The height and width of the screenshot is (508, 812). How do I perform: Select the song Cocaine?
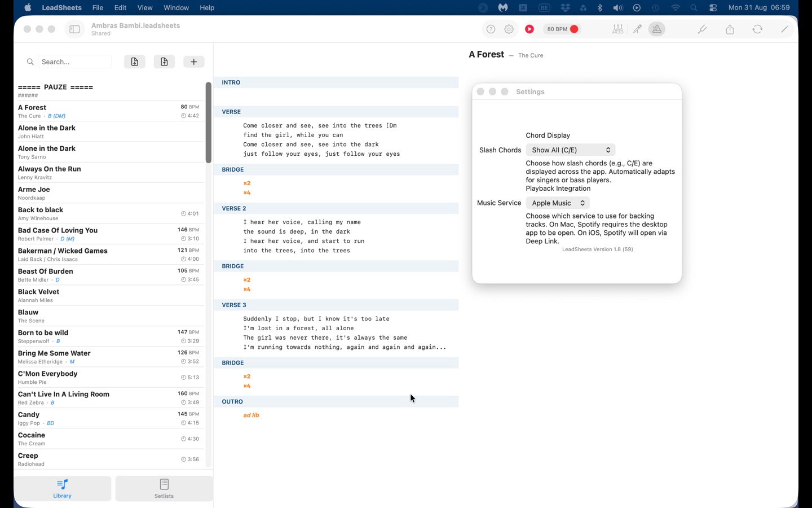pyautogui.click(x=109, y=439)
